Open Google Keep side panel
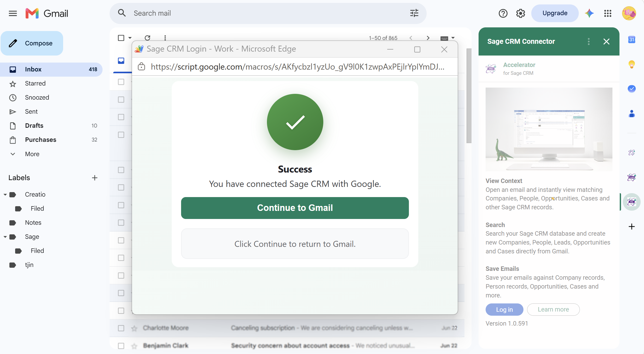 click(x=631, y=64)
